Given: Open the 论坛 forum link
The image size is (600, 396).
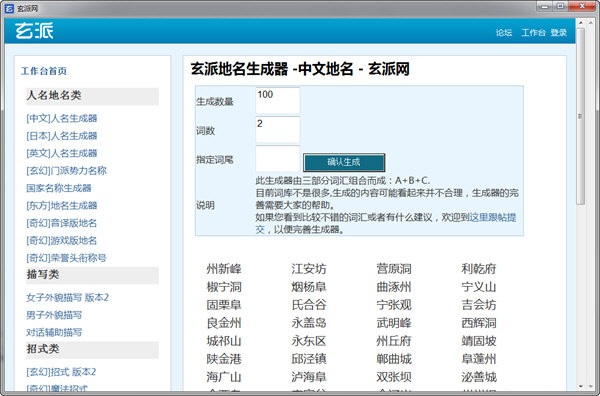Looking at the screenshot, I should click(504, 33).
